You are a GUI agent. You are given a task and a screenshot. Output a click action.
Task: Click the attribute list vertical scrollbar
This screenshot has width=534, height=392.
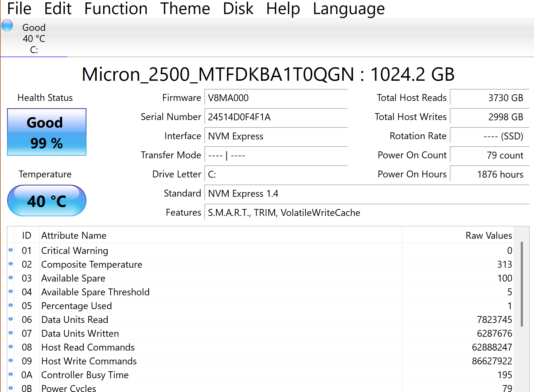coord(522,284)
